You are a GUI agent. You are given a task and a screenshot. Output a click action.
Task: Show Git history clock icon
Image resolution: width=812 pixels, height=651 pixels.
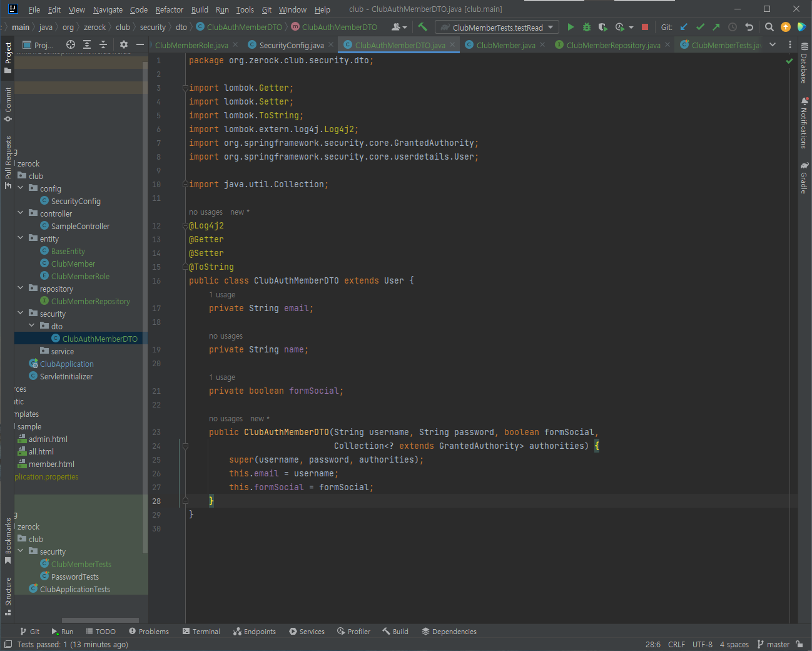(x=733, y=27)
